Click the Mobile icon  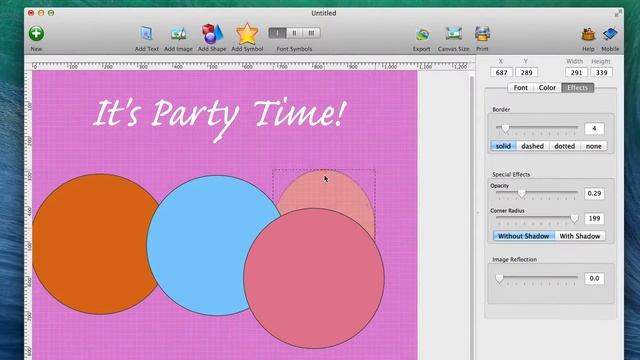point(610,34)
